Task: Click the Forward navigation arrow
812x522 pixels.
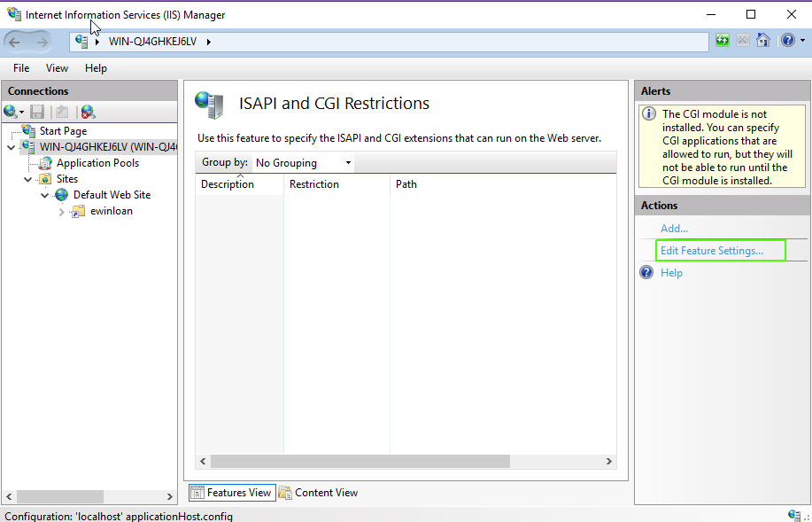Action: pos(42,42)
